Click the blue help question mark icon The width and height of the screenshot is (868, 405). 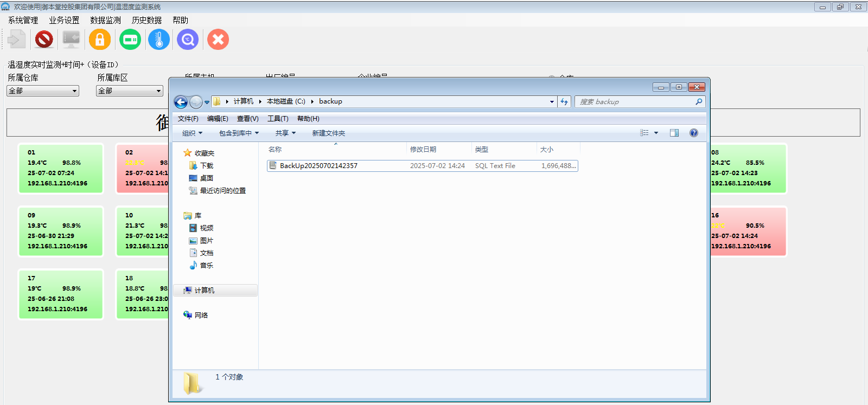click(693, 133)
